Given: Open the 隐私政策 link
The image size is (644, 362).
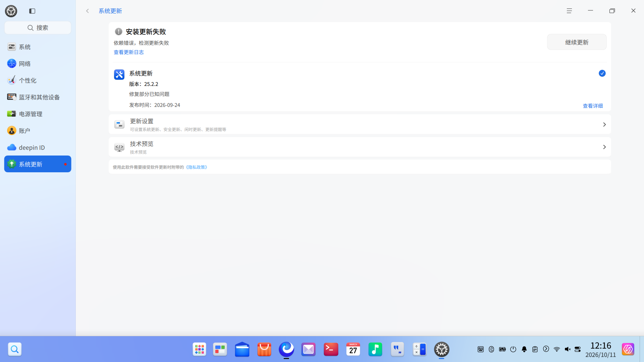Looking at the screenshot, I should [197, 167].
